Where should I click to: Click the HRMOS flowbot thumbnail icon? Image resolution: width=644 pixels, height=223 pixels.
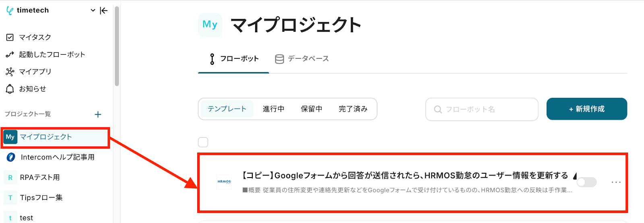coord(224,182)
